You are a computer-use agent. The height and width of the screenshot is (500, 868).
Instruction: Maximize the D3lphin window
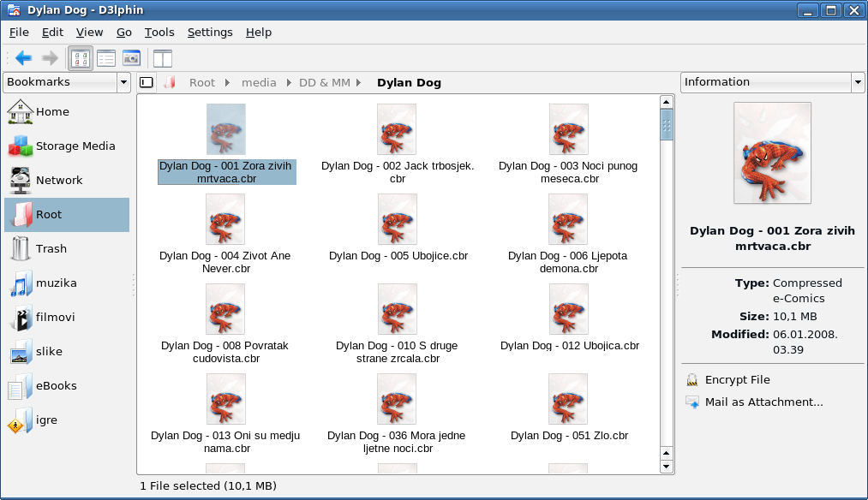click(x=831, y=10)
